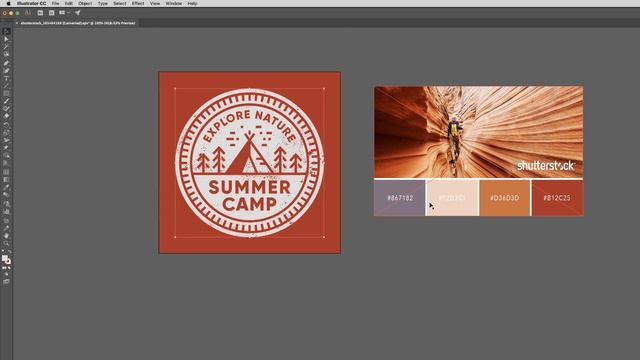Open the File menu
The image size is (640, 360).
(55, 3)
